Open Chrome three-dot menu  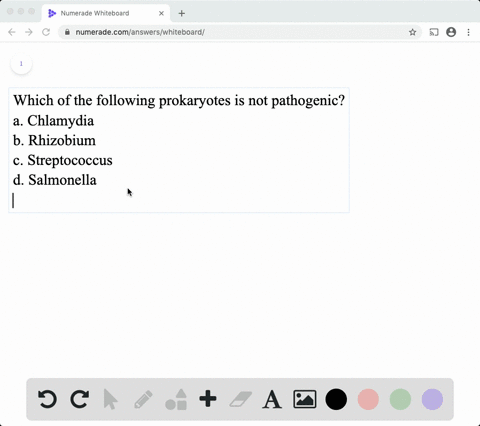[468, 32]
